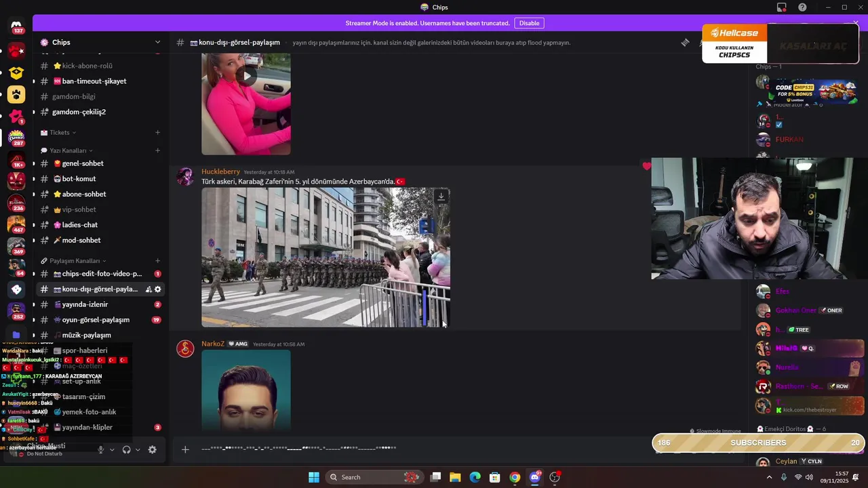The image size is (868, 488).
Task: Click the red heart reaction icon
Action: [646, 166]
